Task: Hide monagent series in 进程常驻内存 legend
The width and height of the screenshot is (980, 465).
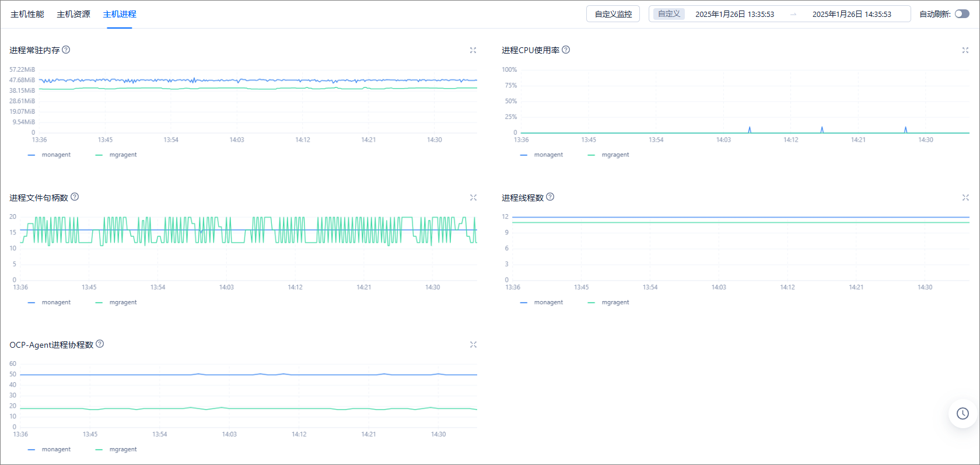Action: pos(50,155)
